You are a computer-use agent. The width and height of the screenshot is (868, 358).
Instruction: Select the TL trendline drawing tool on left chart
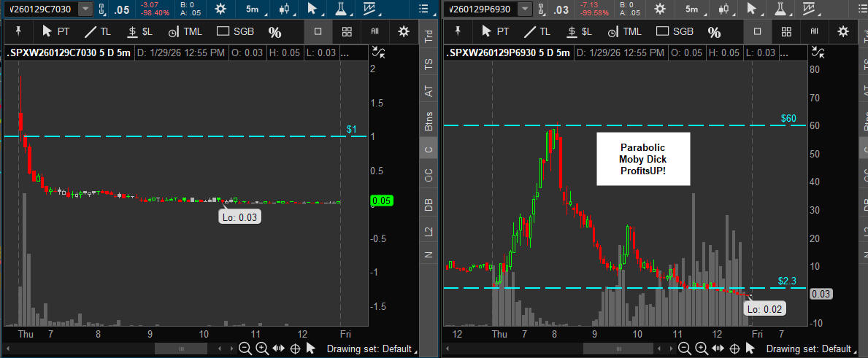(99, 31)
